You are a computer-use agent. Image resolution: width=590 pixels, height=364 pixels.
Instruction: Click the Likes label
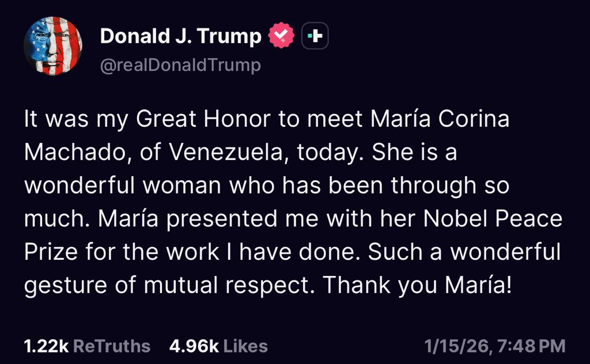point(245,346)
